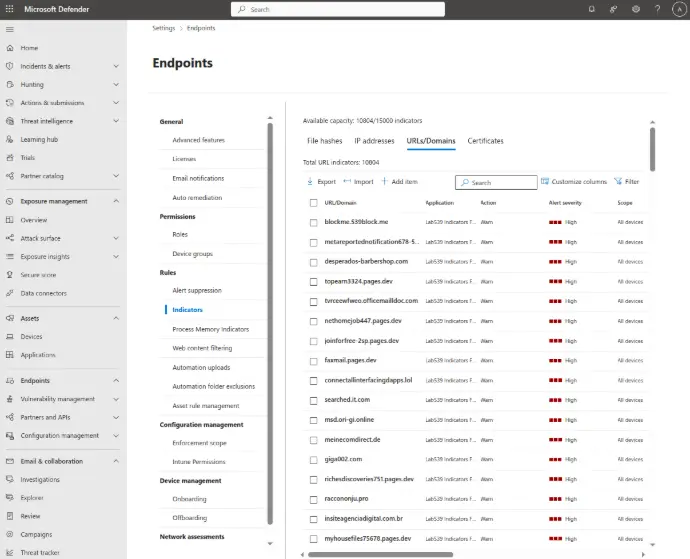This screenshot has width=690, height=559.
Task: Check the faxmail.pages.dev row checkbox
Action: click(313, 361)
